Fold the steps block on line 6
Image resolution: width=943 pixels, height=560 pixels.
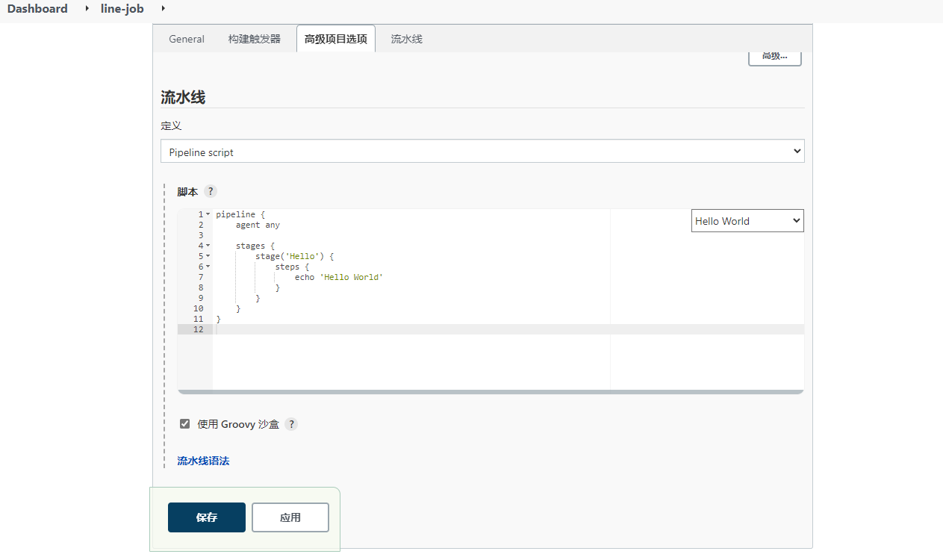[x=208, y=267]
